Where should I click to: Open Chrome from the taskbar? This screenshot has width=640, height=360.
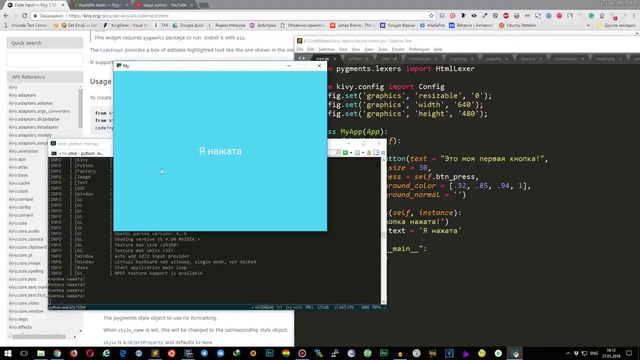57,353
